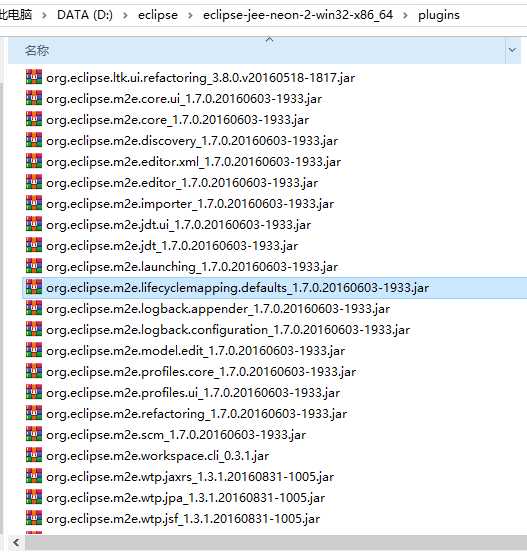527x552 pixels.
Task: Select org.eclipse.m2e.jdt.ui_1.7.0.20160603-1933.jar
Action: [x=178, y=225]
